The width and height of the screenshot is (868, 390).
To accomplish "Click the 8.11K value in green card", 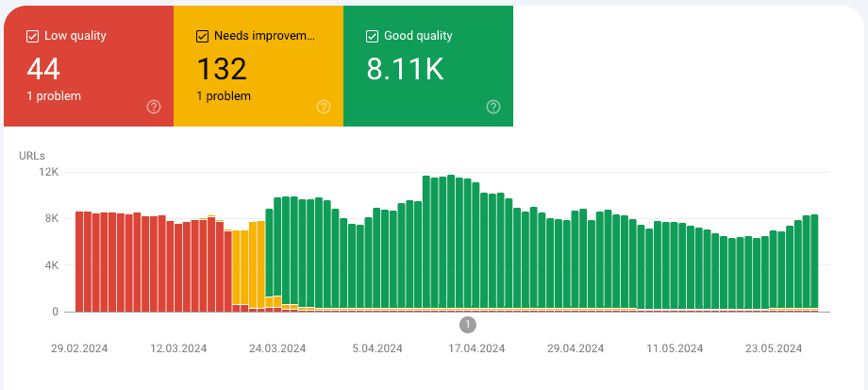I will (x=404, y=69).
